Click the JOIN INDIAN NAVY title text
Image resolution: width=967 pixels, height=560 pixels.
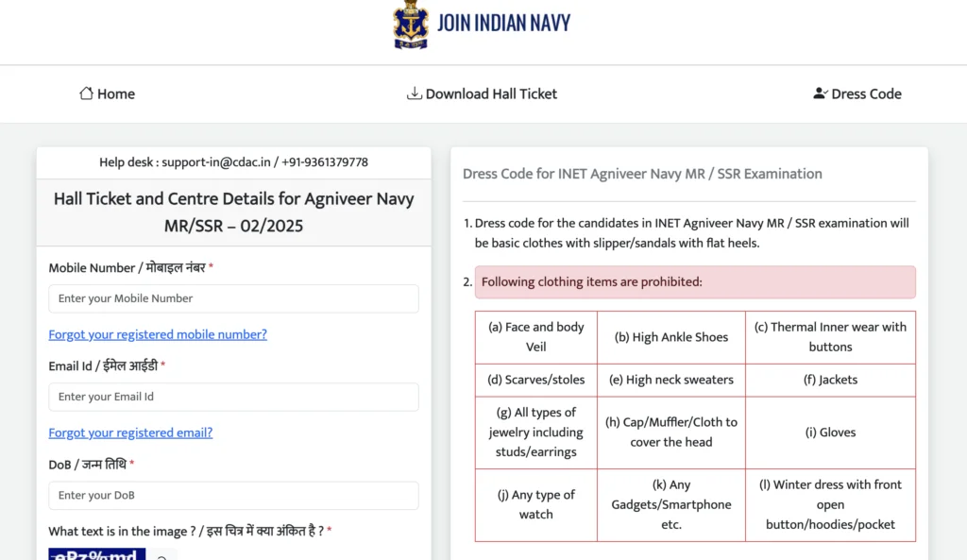coord(504,24)
